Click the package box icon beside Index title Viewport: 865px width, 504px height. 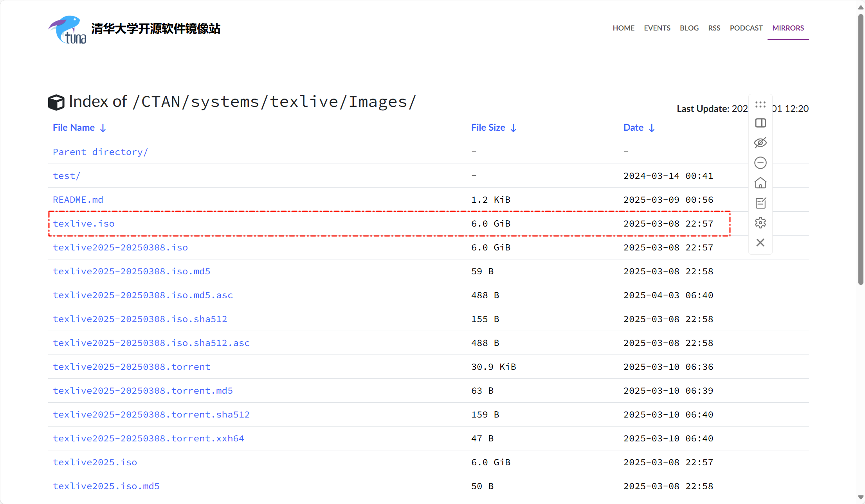coord(56,102)
